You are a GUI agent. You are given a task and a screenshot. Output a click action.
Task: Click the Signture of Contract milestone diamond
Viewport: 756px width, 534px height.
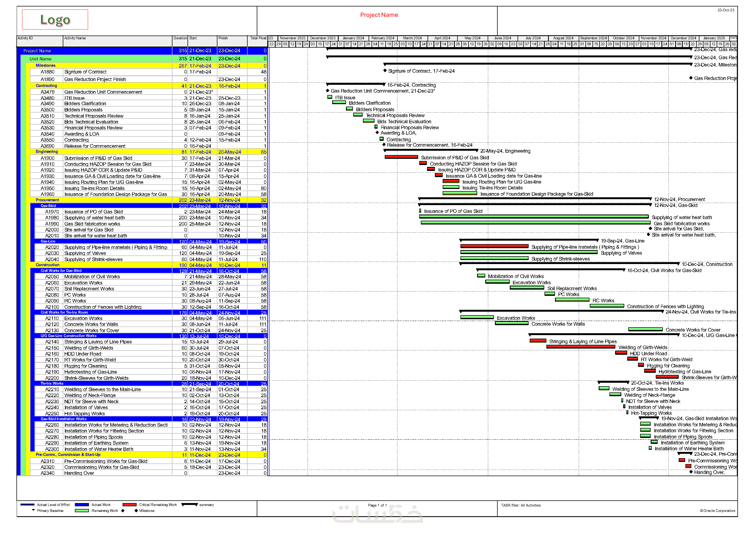click(385, 71)
